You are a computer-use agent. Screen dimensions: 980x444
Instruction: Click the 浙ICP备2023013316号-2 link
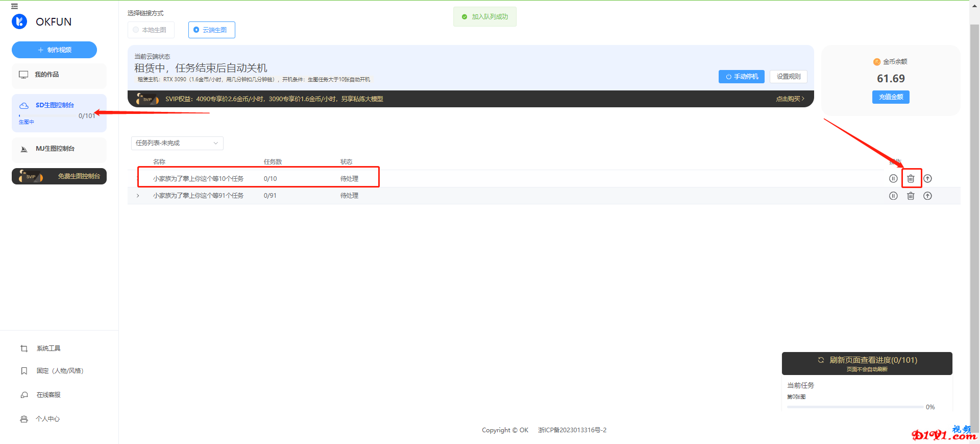pyautogui.click(x=572, y=430)
